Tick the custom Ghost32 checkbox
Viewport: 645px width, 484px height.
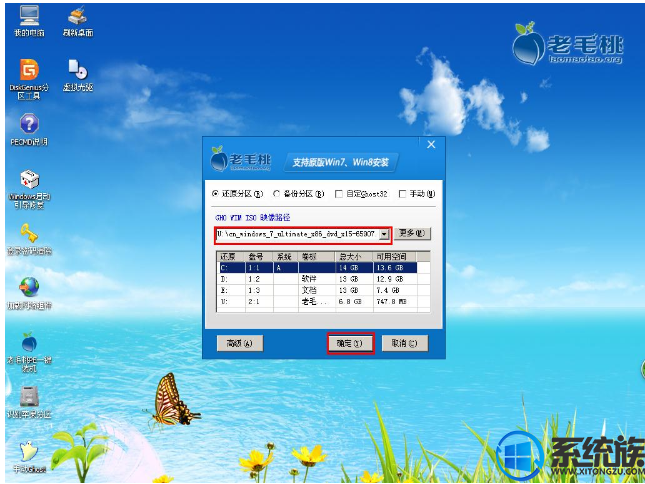(339, 194)
